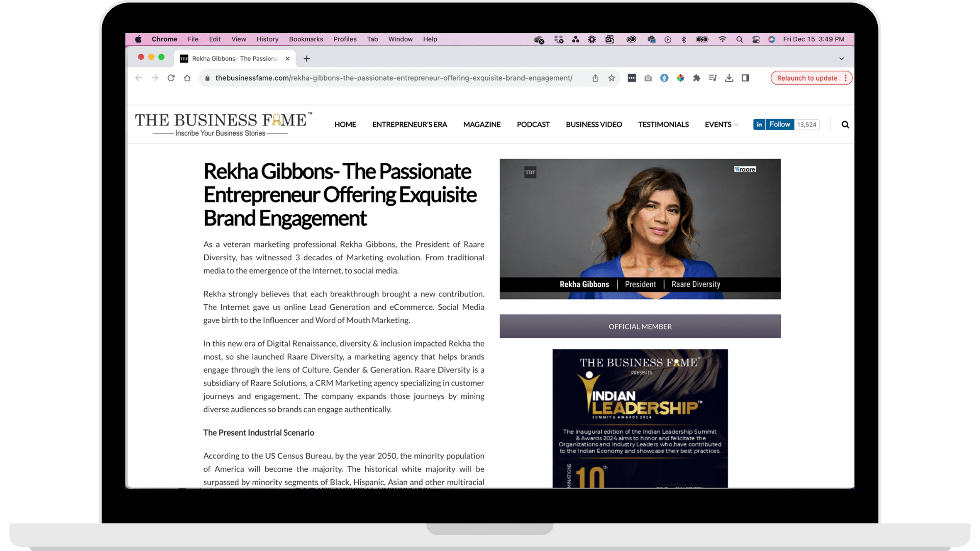The image size is (980, 551).
Task: Click the Indian Leadership Summit banner
Action: pyautogui.click(x=640, y=418)
